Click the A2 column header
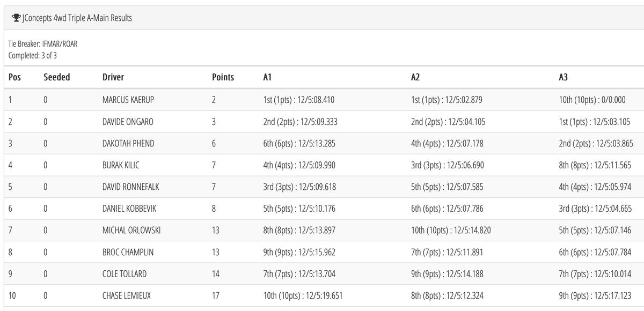This screenshot has height=311, width=644. (x=415, y=77)
